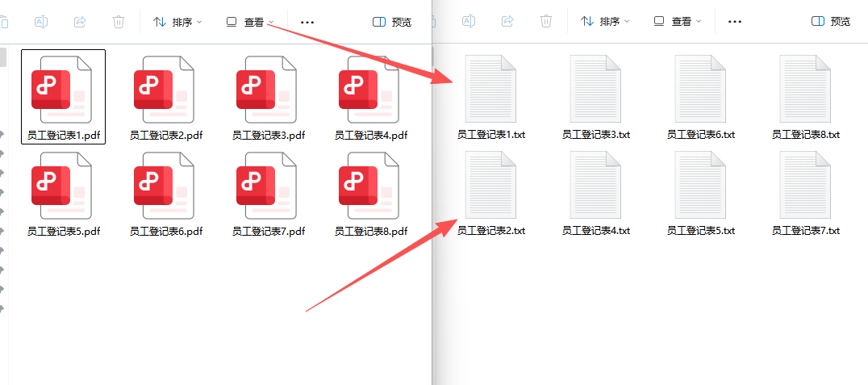Viewport: 868px width, 385px height.
Task: Click share icon in left window toolbar
Action: tap(80, 22)
